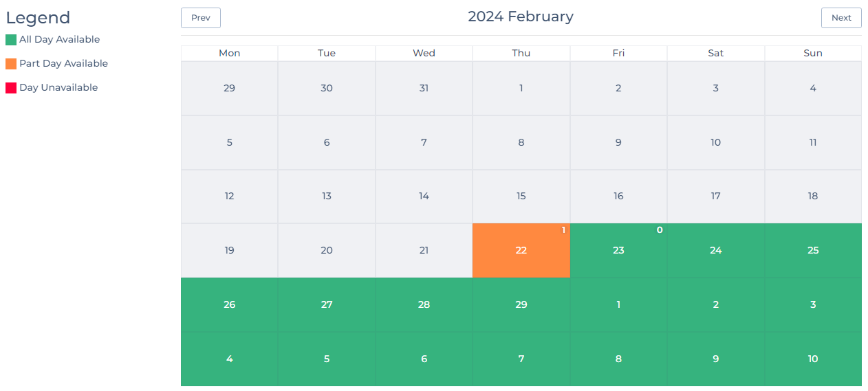Click the red Day Unavailable swatch
This screenshot has width=868, height=391.
tap(11, 88)
